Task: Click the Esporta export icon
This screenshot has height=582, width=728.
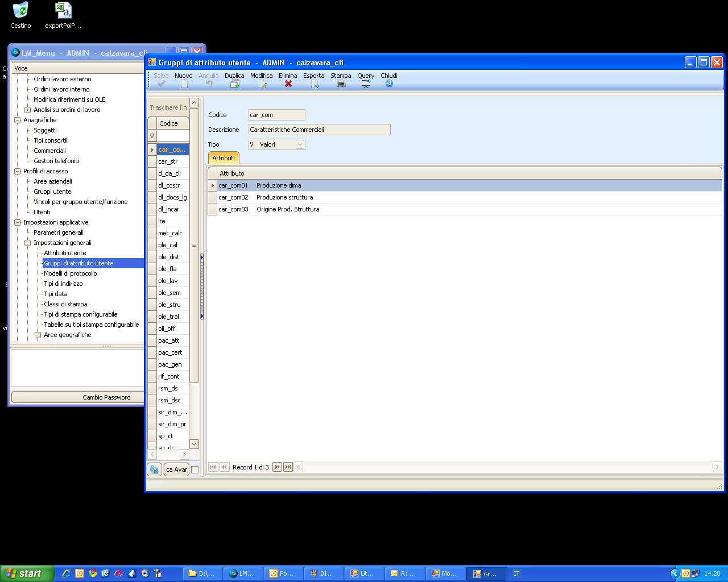Action: pos(314,84)
